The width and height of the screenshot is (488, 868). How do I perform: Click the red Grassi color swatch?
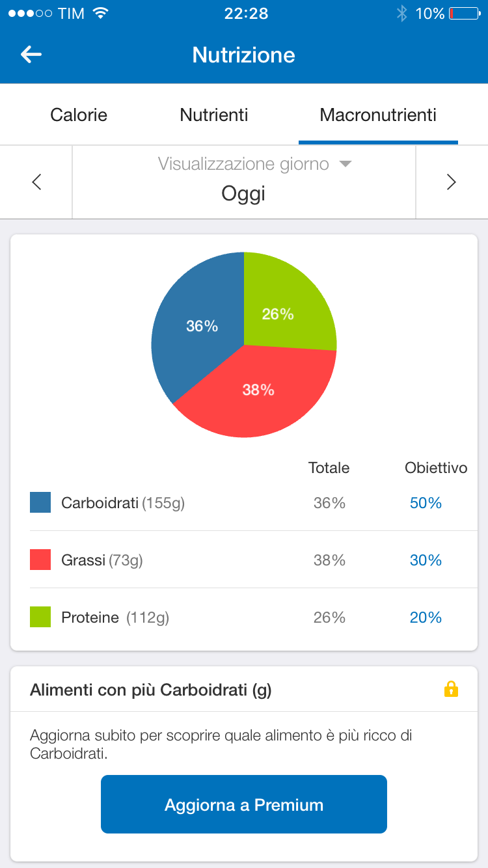point(40,560)
